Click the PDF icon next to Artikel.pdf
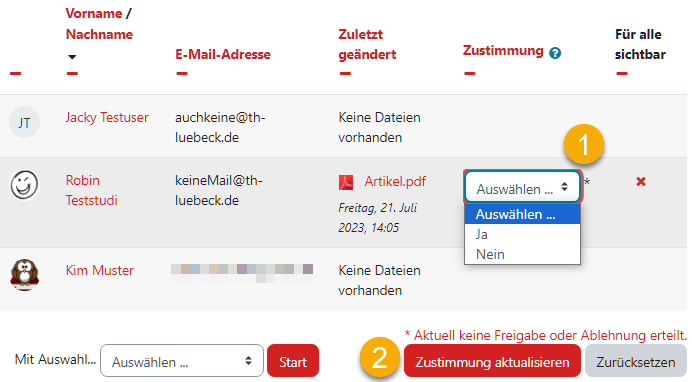The image size is (692, 382). (x=346, y=182)
